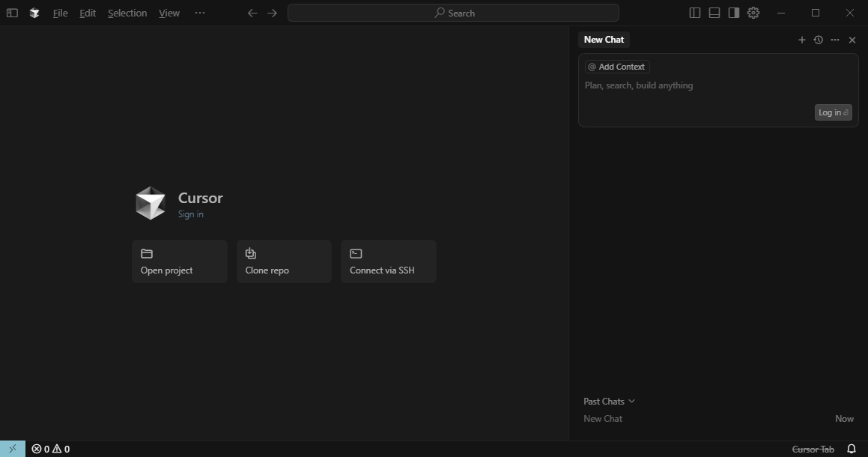Open remote window icon in status bar
This screenshot has width=868, height=457.
[13, 449]
